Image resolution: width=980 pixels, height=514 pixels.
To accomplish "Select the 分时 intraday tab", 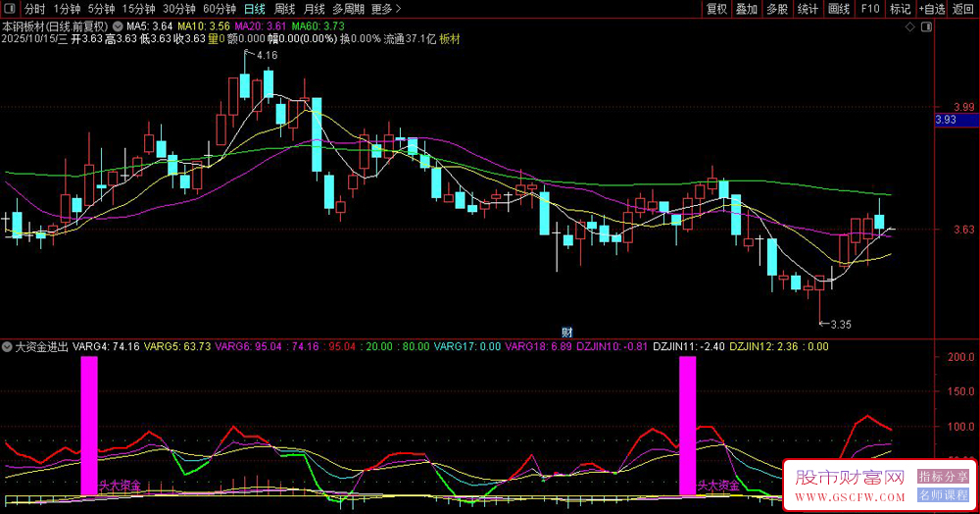I will pos(34,9).
